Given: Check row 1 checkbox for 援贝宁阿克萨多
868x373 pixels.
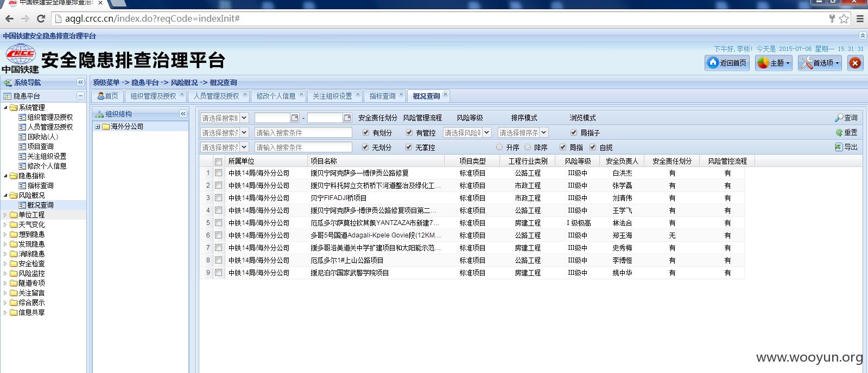Looking at the screenshot, I should 218,173.
